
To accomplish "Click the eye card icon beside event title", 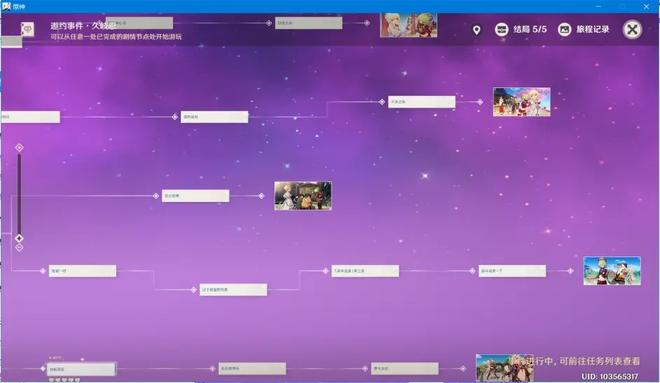I will click(x=28, y=29).
